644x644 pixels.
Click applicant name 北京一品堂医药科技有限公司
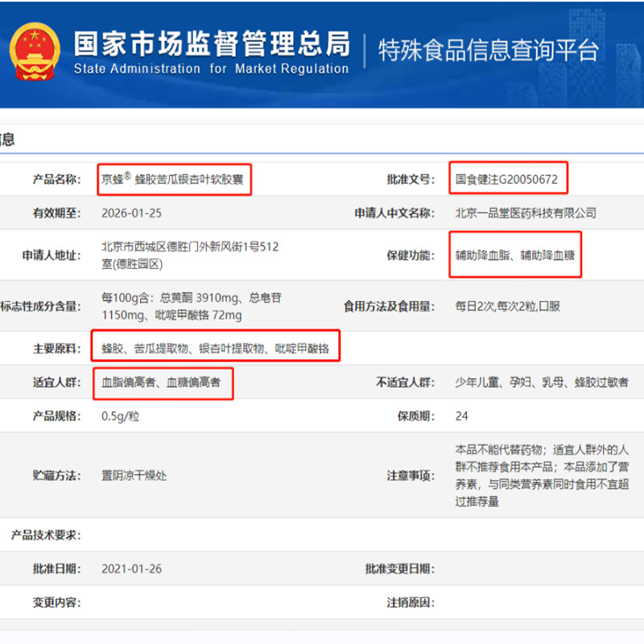pyautogui.click(x=526, y=213)
